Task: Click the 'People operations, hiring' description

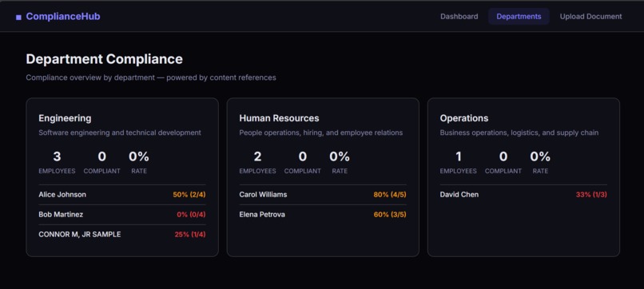Action: pos(320,133)
